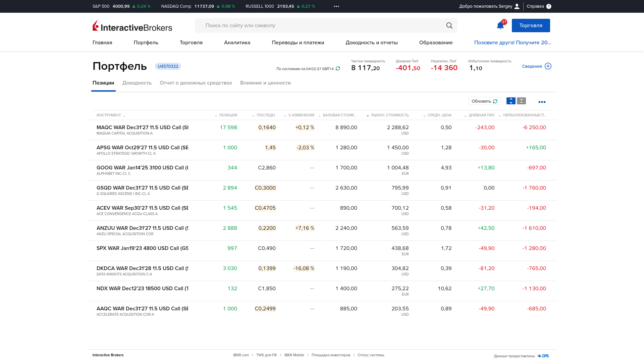Screen dimensions: 644x362
Task: Click the Чистая ликвидность value 8 117,20
Action: coord(366,68)
